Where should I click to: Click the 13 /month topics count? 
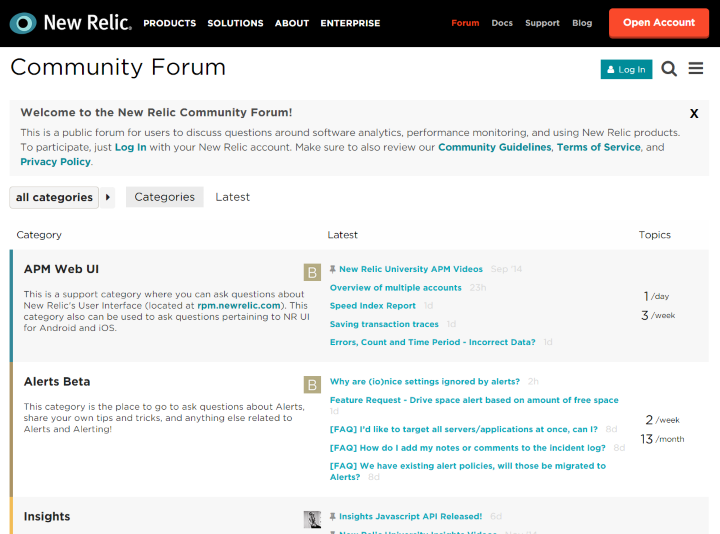(662, 439)
